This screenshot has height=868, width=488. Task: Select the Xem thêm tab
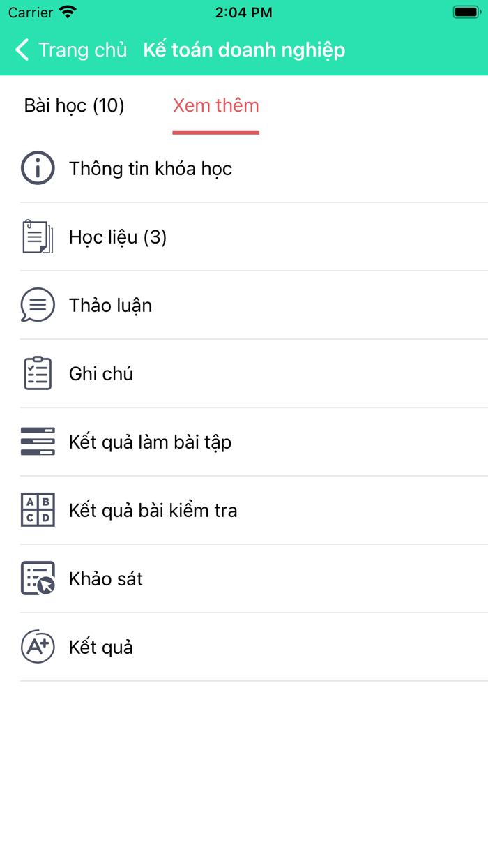(216, 105)
